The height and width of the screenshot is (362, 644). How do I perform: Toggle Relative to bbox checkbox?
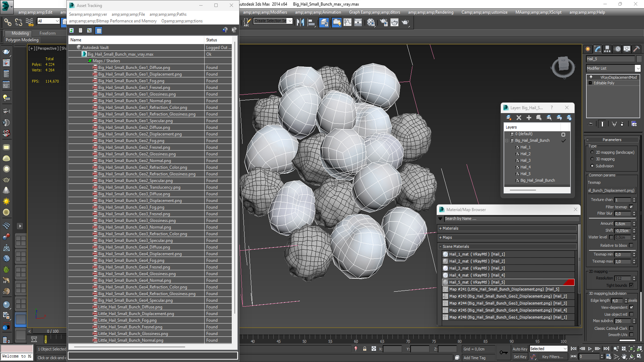[631, 245]
